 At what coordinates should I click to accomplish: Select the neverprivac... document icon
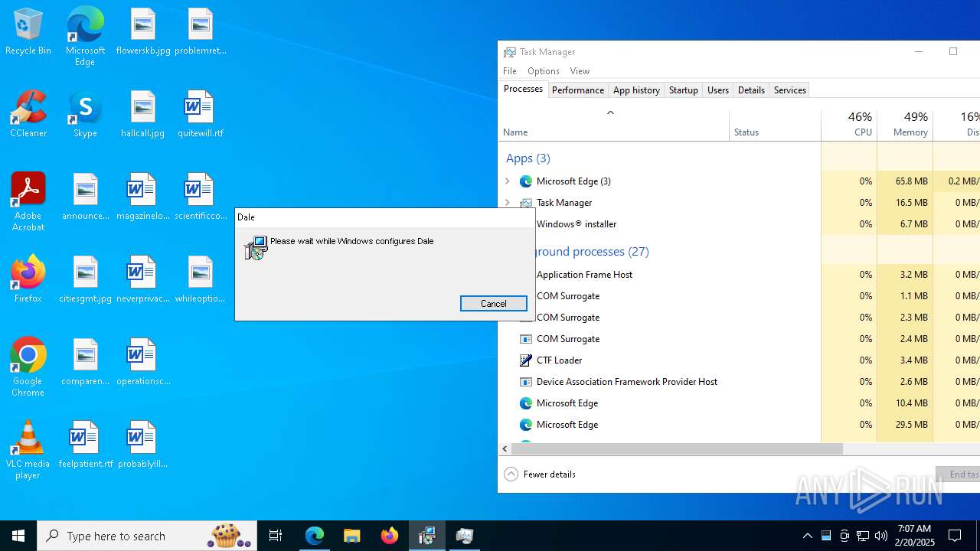point(143,279)
